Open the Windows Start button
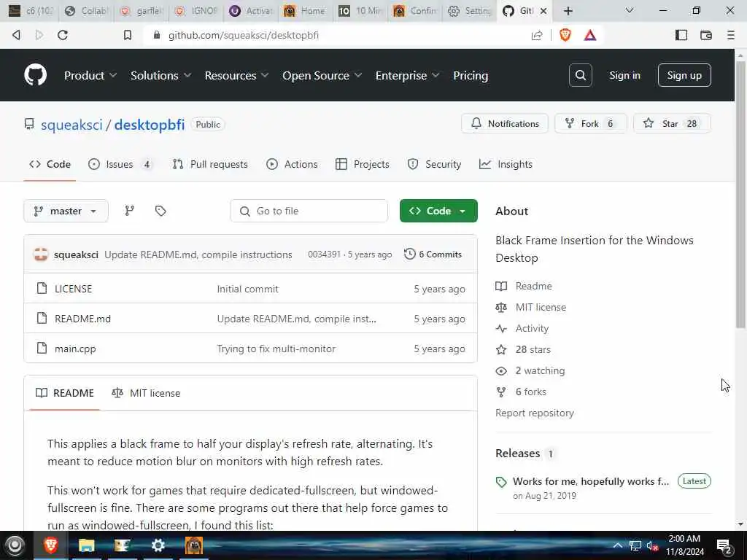Screen dimensions: 747x560 pyautogui.click(x=15, y=545)
